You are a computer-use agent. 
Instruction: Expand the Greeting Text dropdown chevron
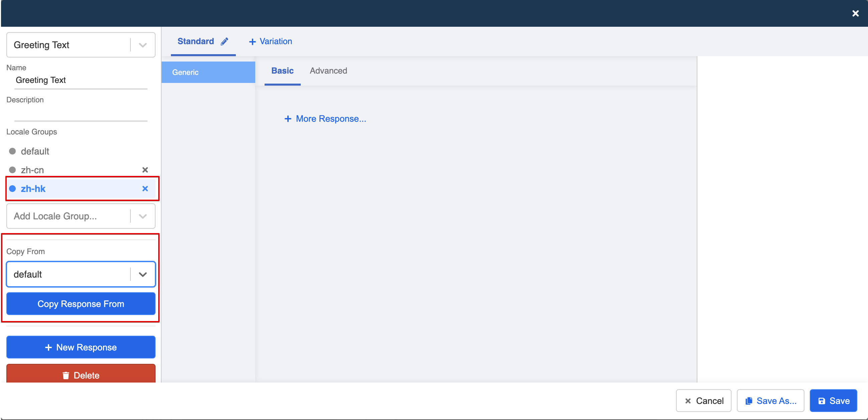(x=143, y=45)
